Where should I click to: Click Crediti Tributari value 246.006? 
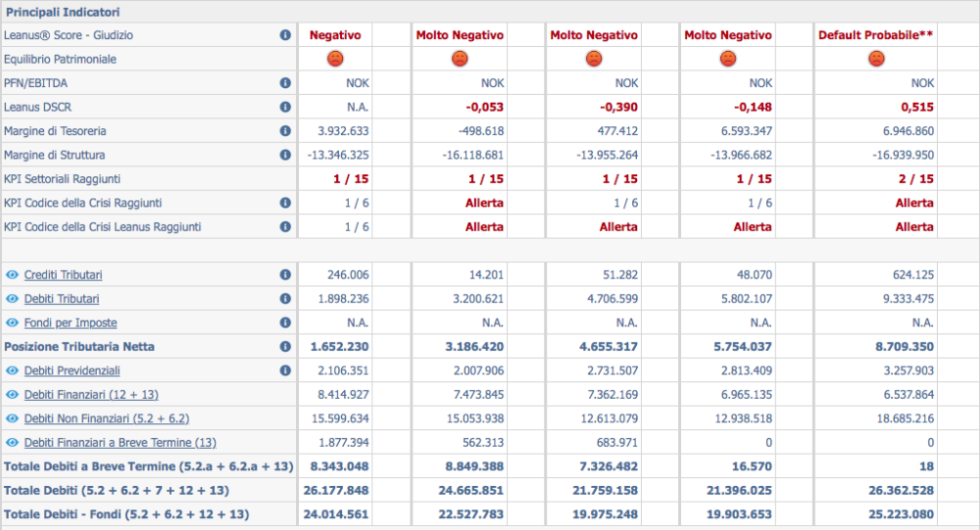348,275
